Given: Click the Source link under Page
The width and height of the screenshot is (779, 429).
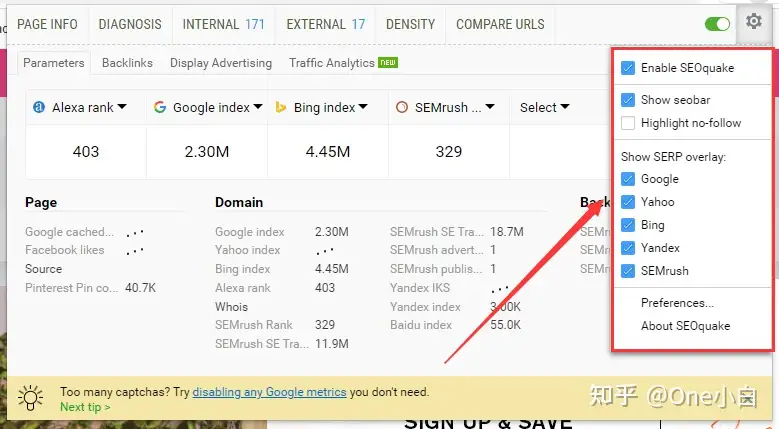Looking at the screenshot, I should click(x=44, y=269).
